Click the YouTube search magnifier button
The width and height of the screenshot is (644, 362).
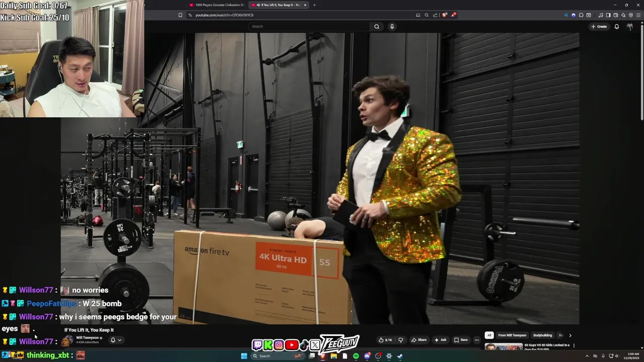(376, 27)
